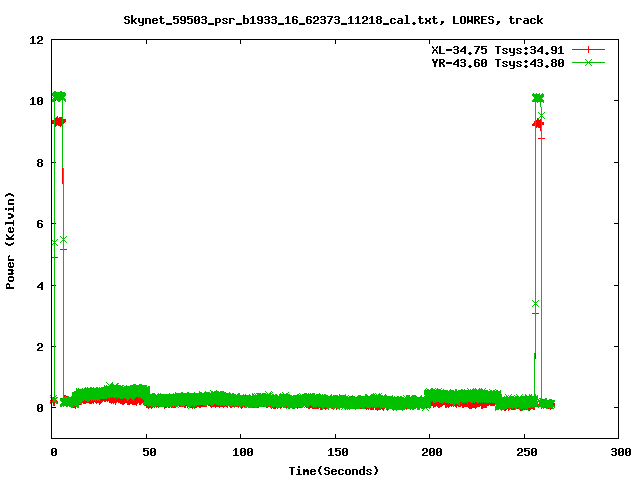This screenshot has height=480, width=640.
Task: Click the green YR legend line sample
Action: pyautogui.click(x=589, y=63)
